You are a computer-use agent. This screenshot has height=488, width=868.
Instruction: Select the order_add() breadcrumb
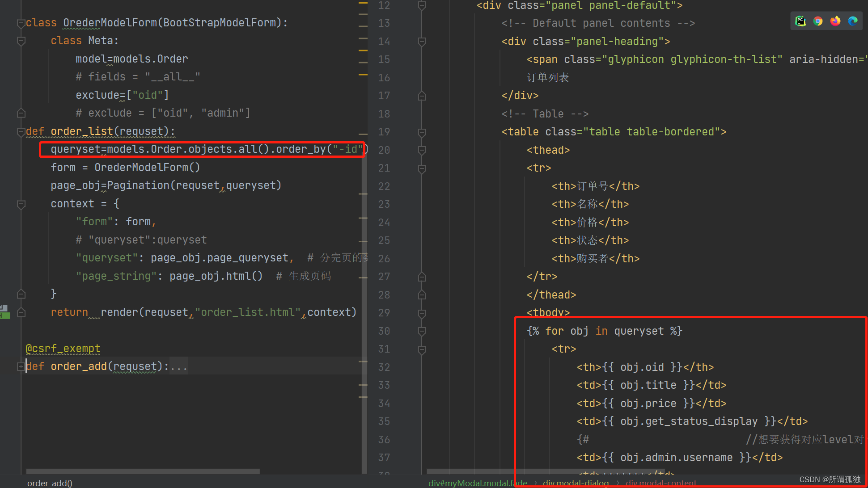[50, 483]
